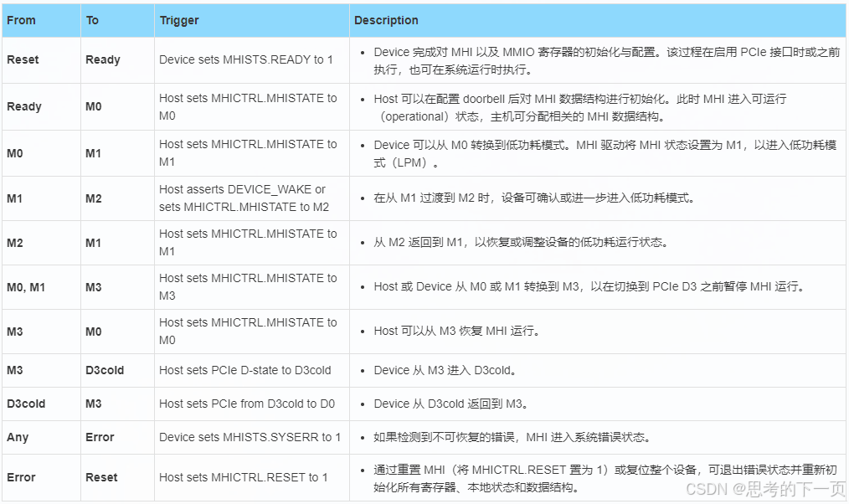
Task: Click trigger 'Device sets MHISTS.SYSERR to 1'
Action: coord(250,437)
